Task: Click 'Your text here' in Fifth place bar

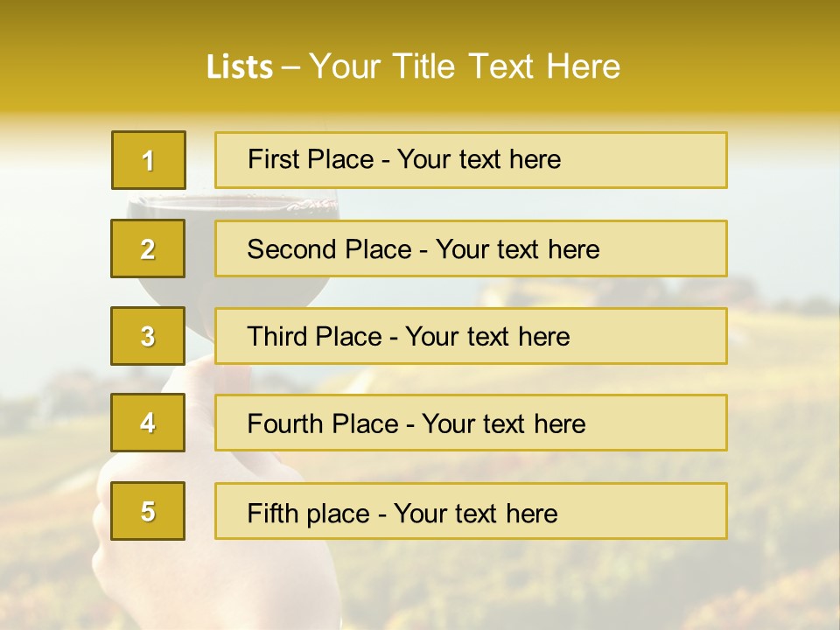Action: coord(475,513)
